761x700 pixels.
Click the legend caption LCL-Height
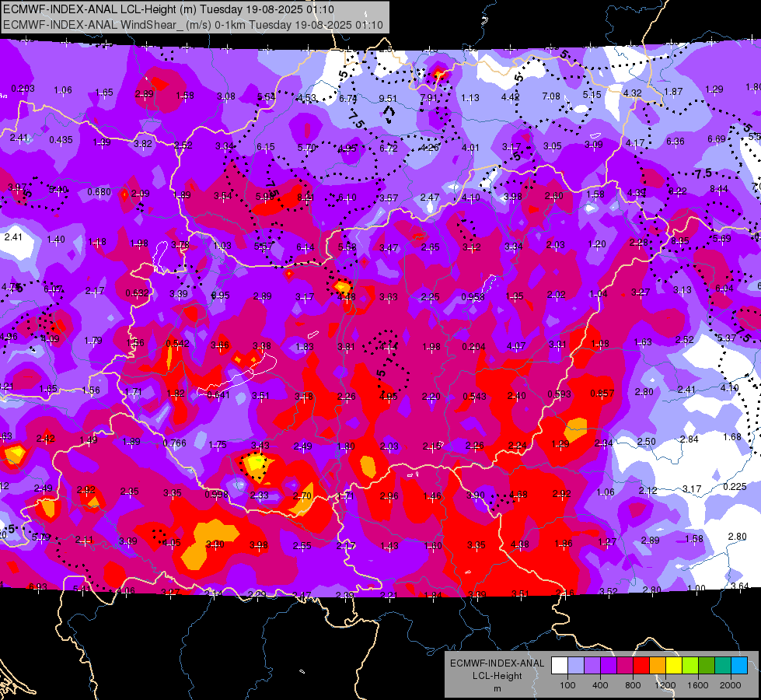click(x=497, y=675)
